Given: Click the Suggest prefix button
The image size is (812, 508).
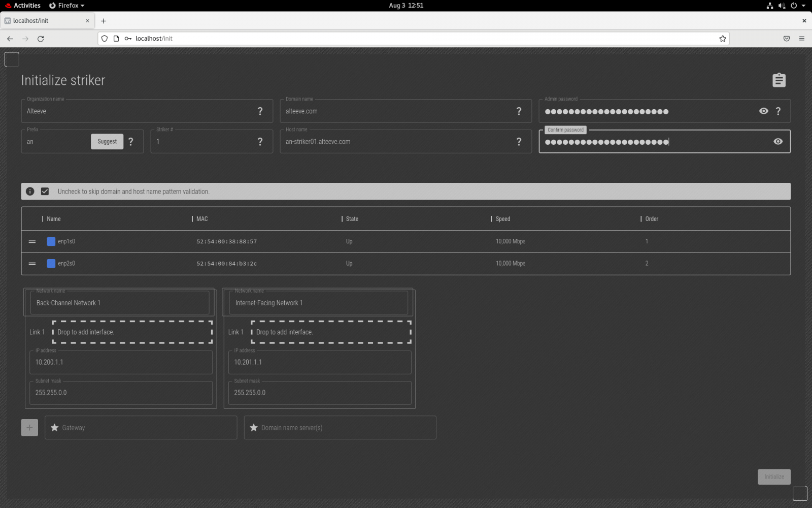Looking at the screenshot, I should [x=107, y=142].
